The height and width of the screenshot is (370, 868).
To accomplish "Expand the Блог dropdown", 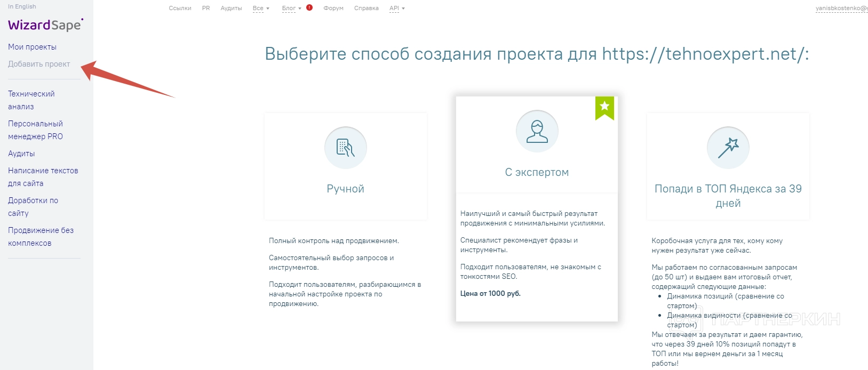I will point(292,8).
